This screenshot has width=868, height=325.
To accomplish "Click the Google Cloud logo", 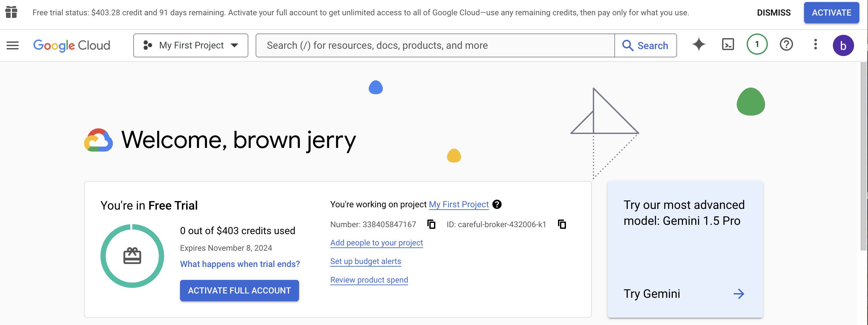I will pos(71,45).
